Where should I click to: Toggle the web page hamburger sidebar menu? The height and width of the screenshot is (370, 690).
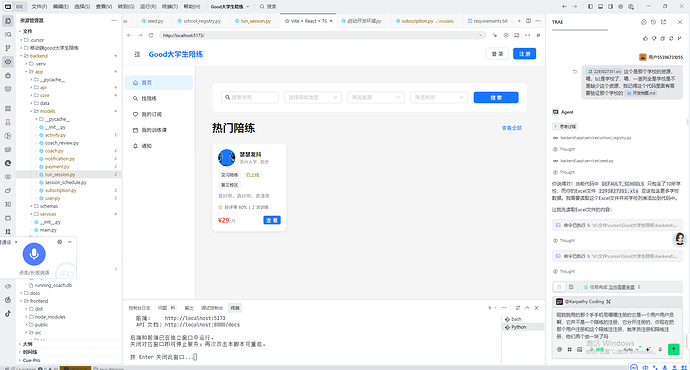click(137, 54)
